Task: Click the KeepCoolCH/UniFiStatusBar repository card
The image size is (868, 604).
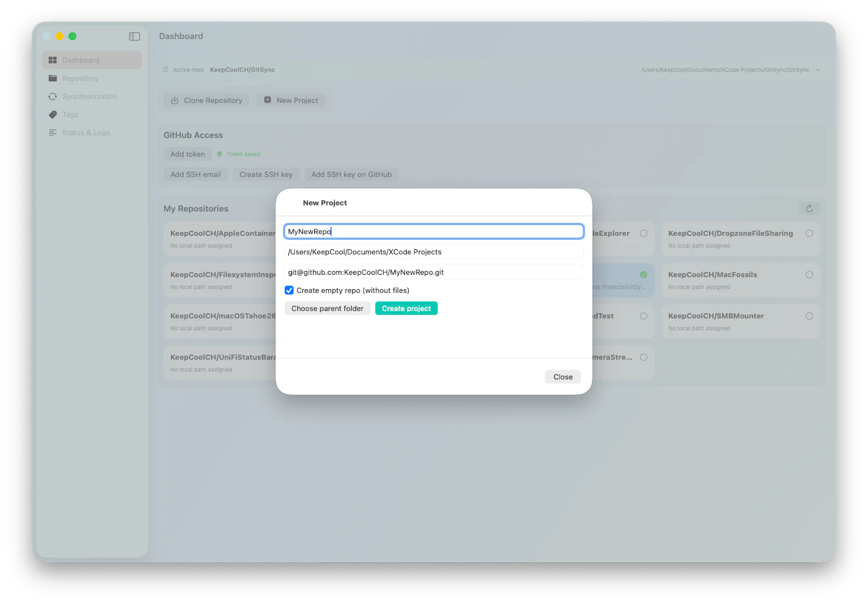Action: tap(220, 363)
